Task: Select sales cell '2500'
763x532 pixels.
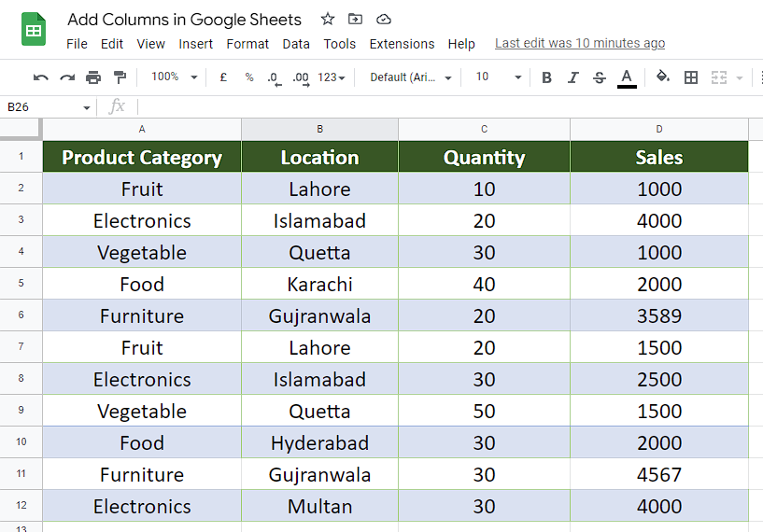Action: [659, 379]
